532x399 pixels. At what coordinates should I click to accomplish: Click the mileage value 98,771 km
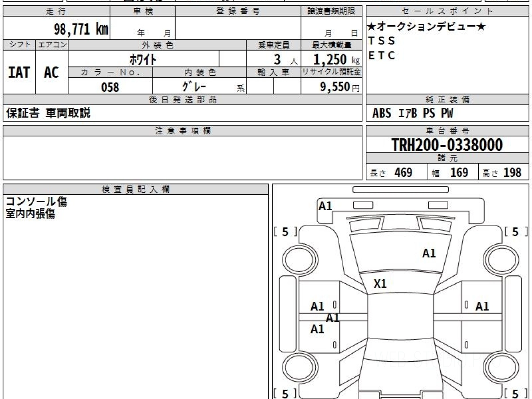[x=81, y=30]
